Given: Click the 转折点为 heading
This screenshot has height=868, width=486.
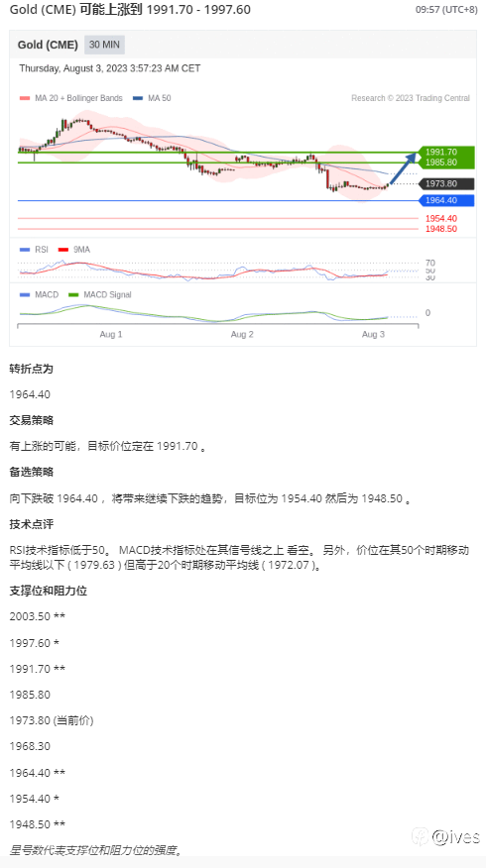Looking at the screenshot, I should [32, 369].
